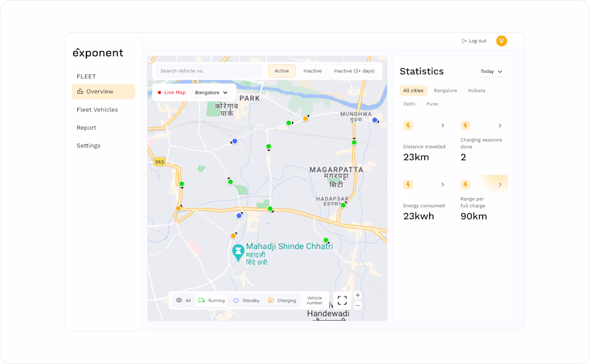
Task: Enable Live Map mode
Action: [172, 92]
